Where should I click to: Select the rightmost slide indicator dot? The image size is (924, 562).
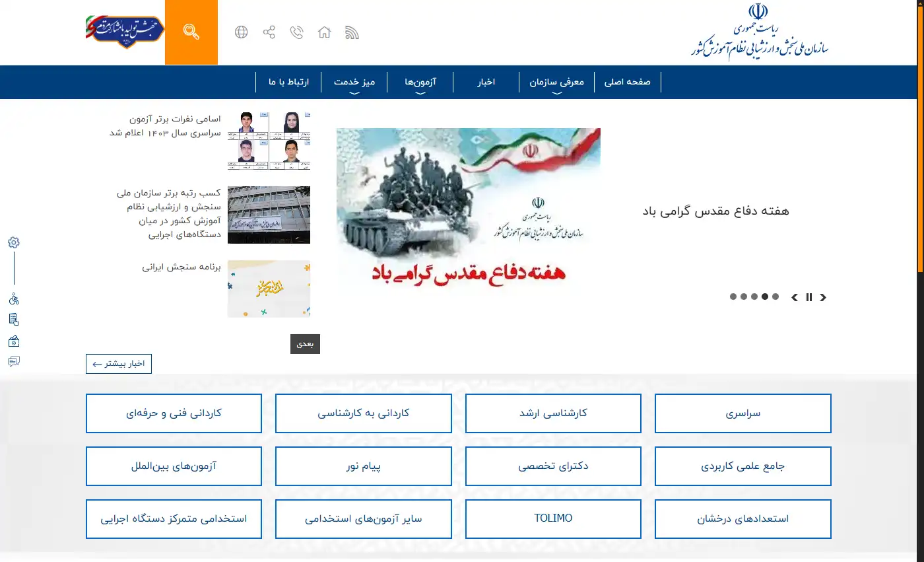[775, 297]
